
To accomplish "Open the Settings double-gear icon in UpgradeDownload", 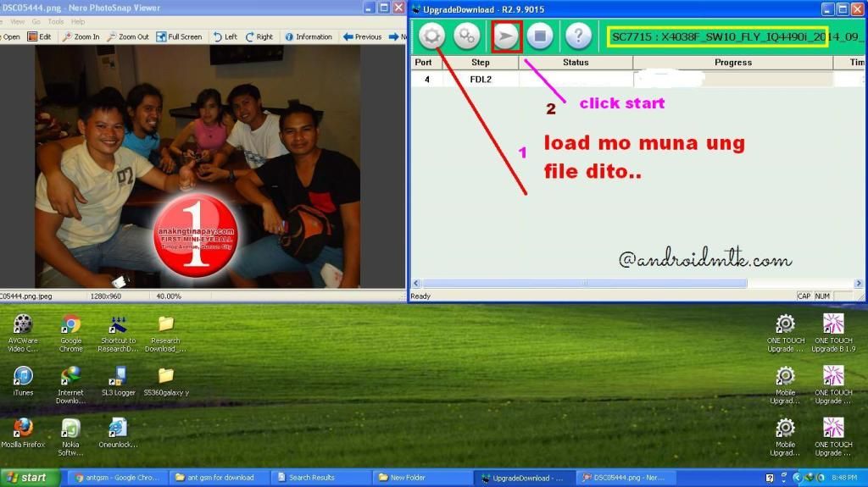I will (467, 36).
